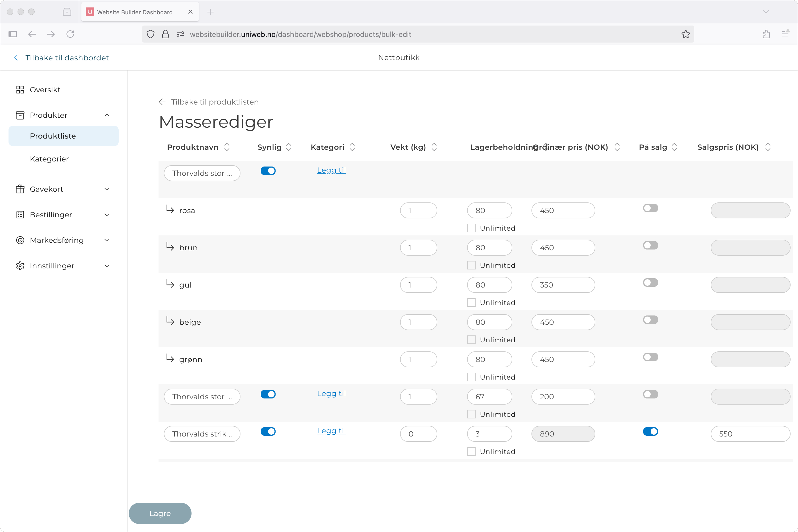Click Tilbake til produktlisten link

point(215,102)
